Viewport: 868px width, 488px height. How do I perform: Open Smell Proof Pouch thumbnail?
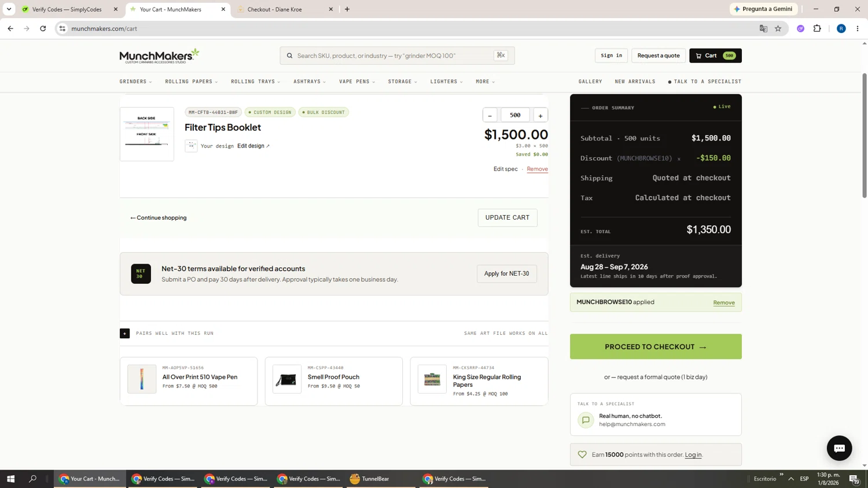pos(287,379)
